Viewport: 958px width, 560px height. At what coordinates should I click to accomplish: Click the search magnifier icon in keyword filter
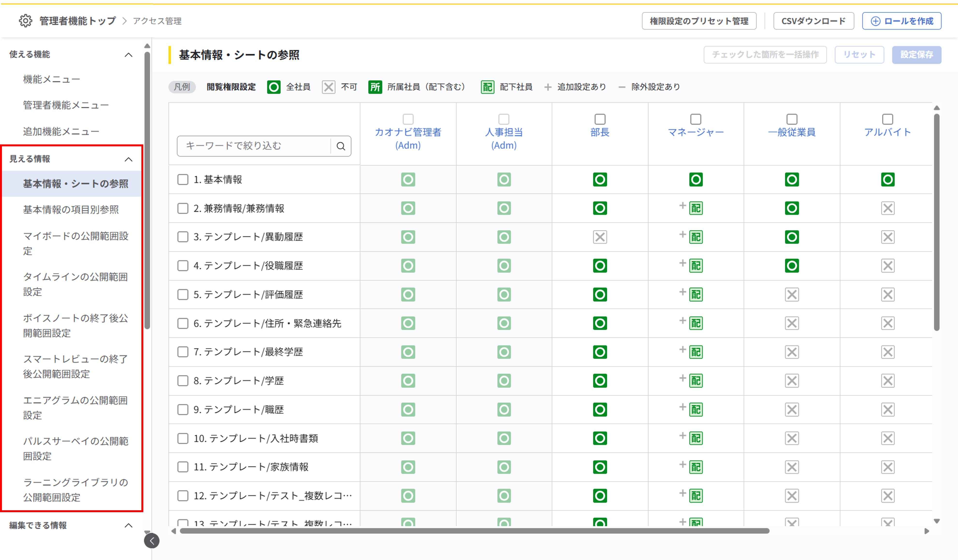point(341,146)
